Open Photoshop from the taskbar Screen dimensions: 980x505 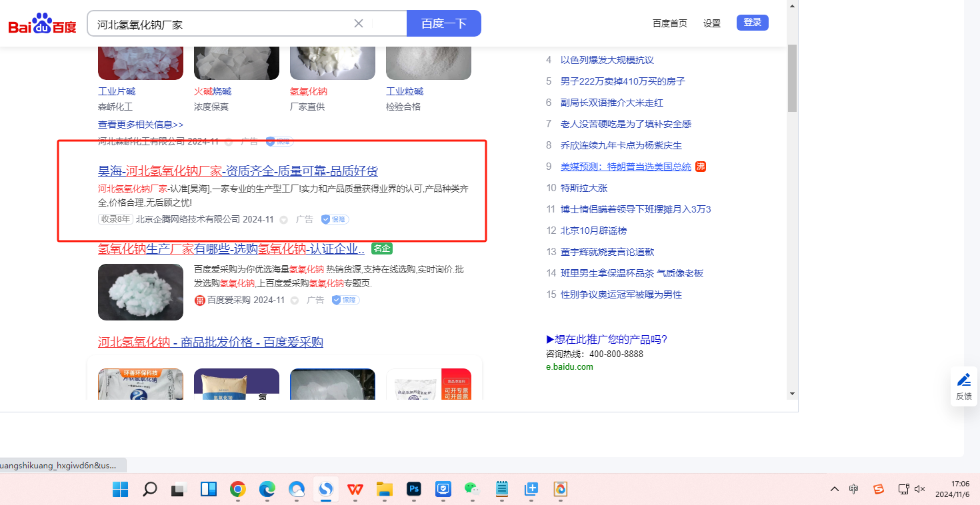414,490
